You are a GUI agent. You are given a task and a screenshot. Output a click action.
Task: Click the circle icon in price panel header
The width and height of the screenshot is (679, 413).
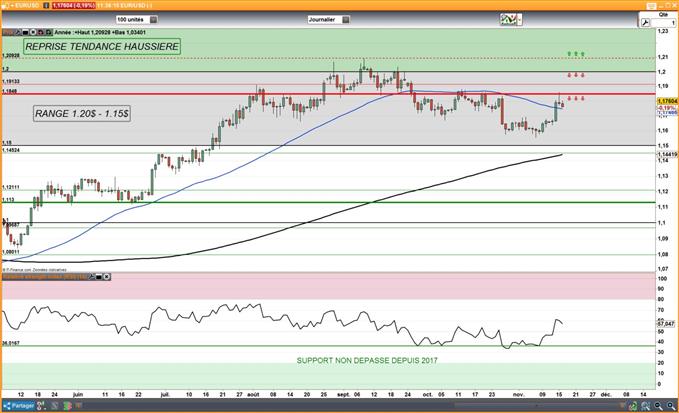[x=33, y=32]
